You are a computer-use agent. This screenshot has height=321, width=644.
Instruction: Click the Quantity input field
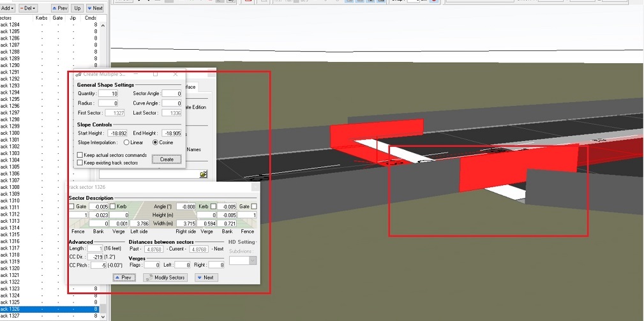(x=108, y=94)
